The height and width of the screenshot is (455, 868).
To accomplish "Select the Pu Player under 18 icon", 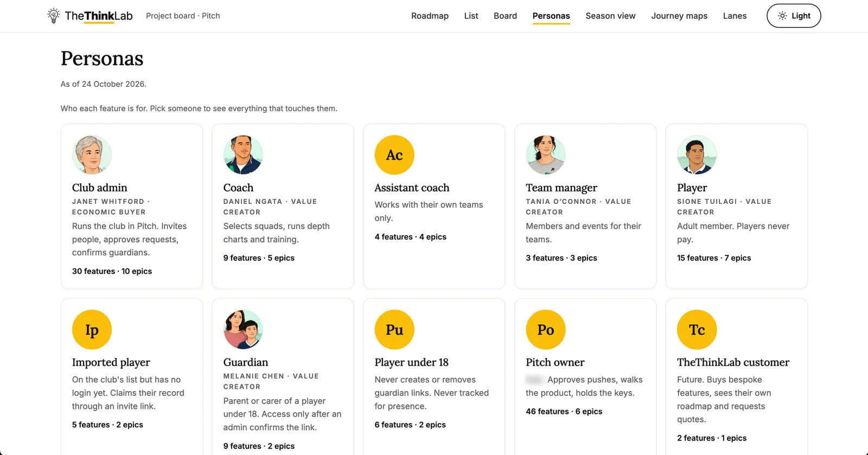I will pos(394,329).
